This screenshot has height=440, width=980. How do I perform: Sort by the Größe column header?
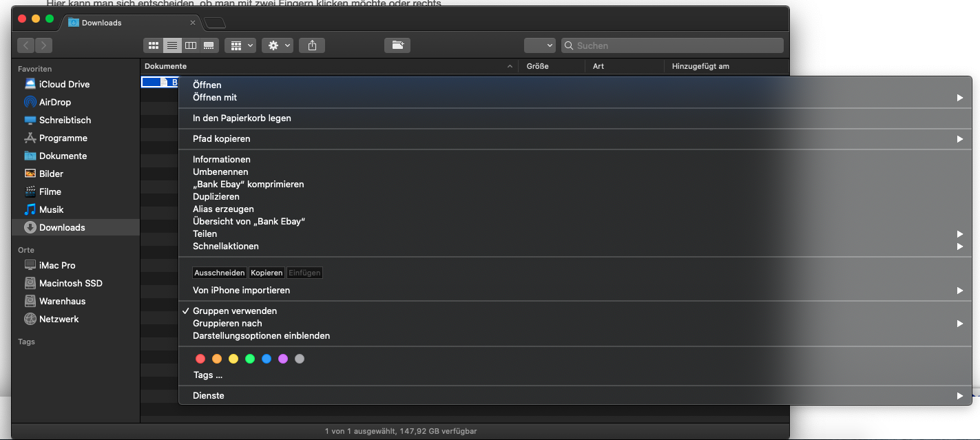(x=553, y=66)
